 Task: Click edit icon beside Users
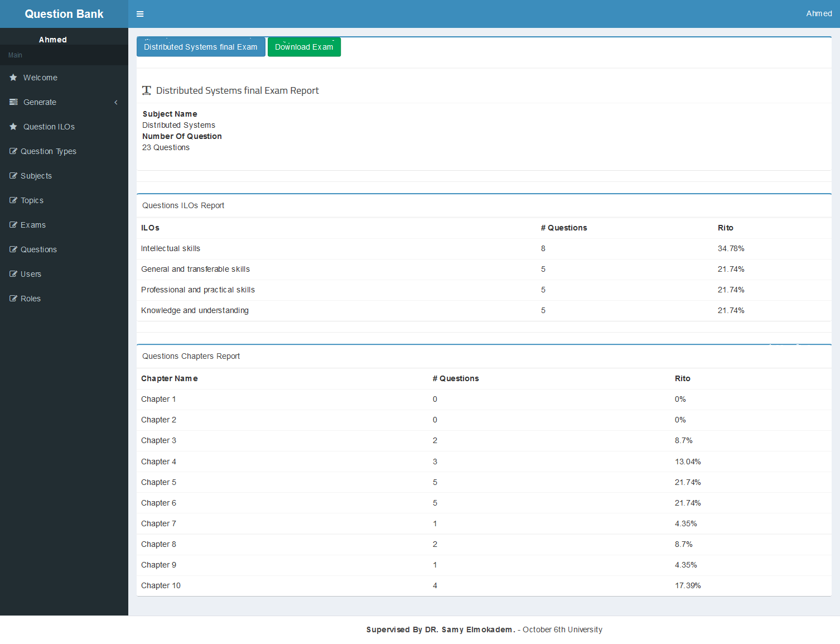point(13,274)
